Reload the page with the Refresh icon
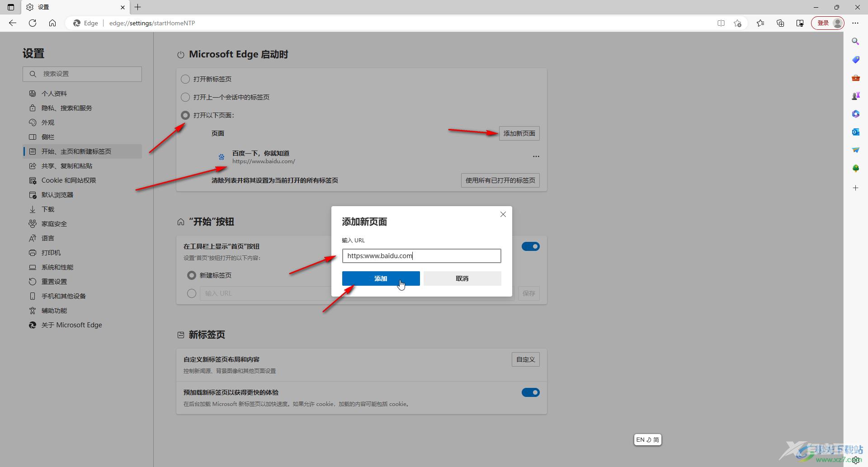 (33, 23)
